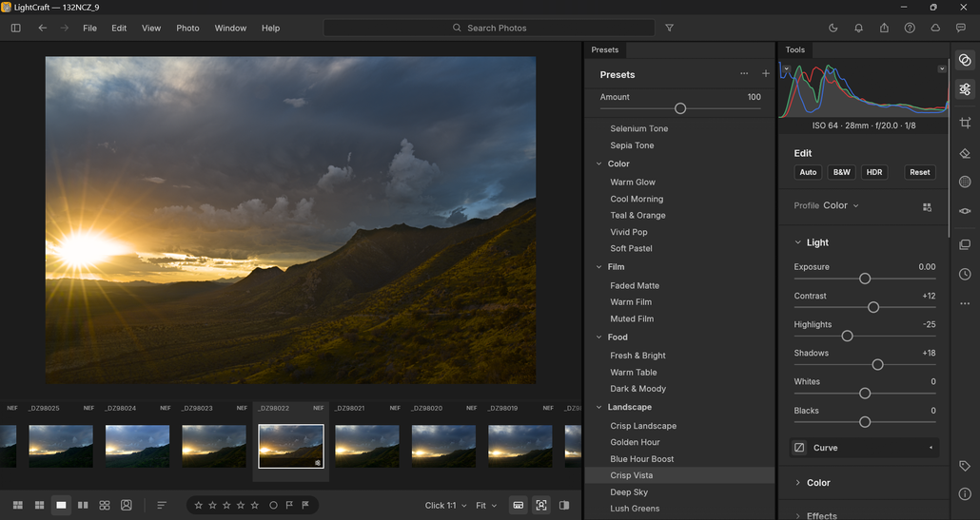The image size is (980, 520).
Task: Select the Tools tab
Action: tap(795, 50)
